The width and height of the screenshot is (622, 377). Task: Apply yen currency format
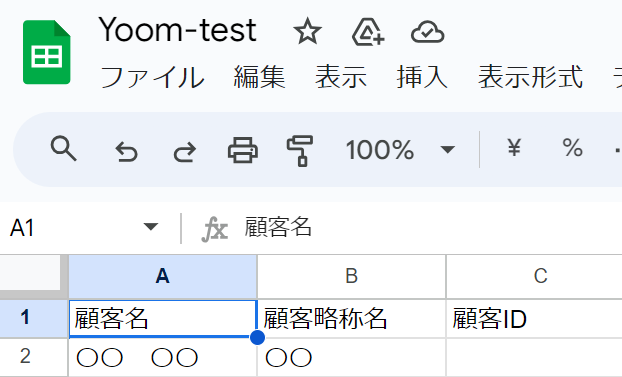[514, 148]
